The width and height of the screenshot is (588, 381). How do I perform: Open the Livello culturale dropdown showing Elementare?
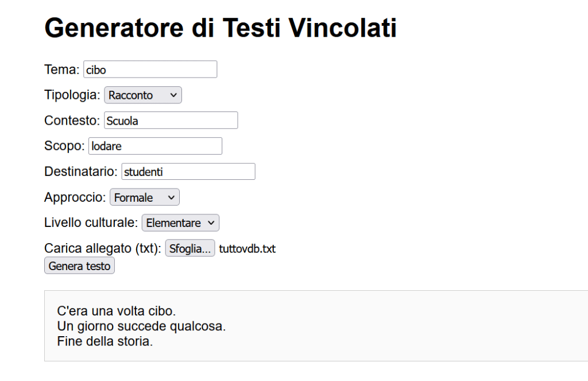coord(180,222)
